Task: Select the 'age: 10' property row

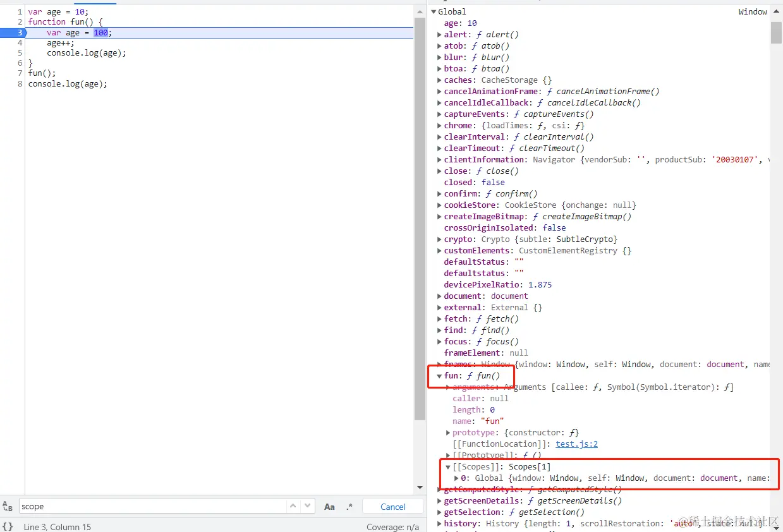Action: (x=461, y=23)
